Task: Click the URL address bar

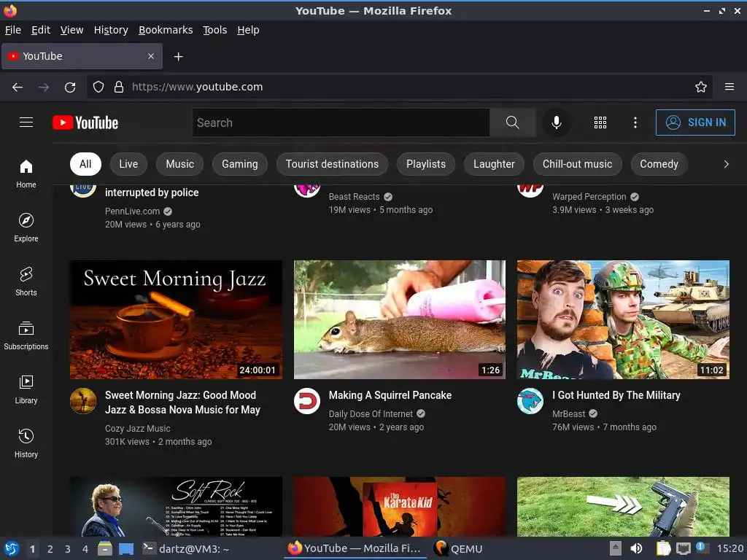Action: 400,87
